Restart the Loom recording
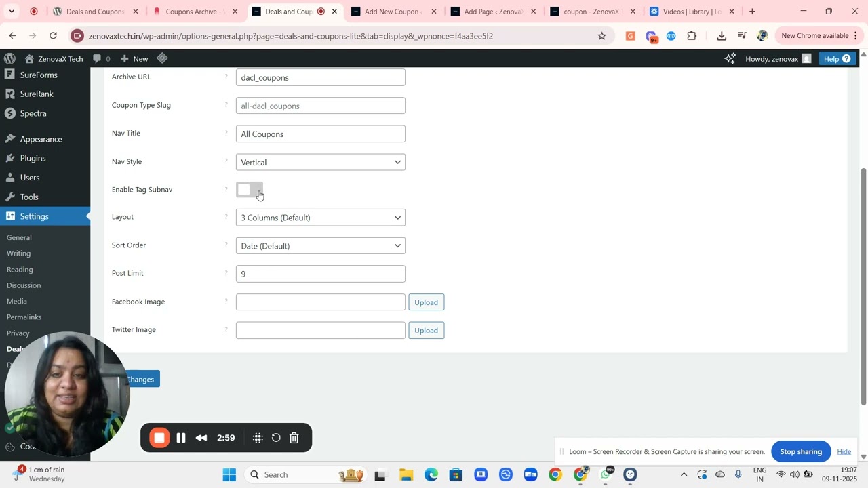This screenshot has width=868, height=488. coord(276,438)
